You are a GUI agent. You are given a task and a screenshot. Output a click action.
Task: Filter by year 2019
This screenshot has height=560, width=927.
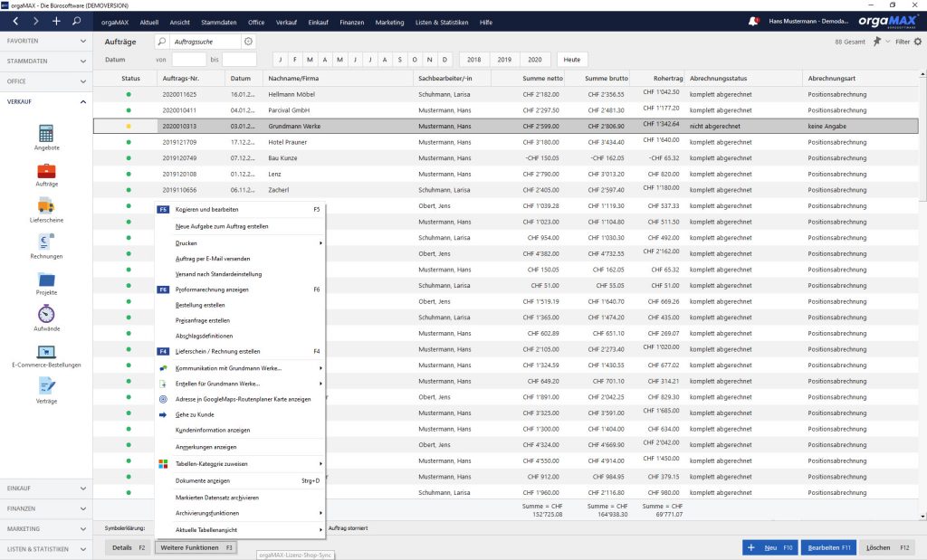click(504, 60)
